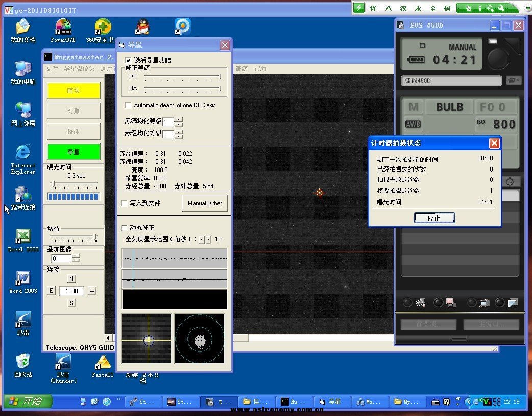
Task: Click the ISO 800 setting in EOS window
Action: coord(496,124)
